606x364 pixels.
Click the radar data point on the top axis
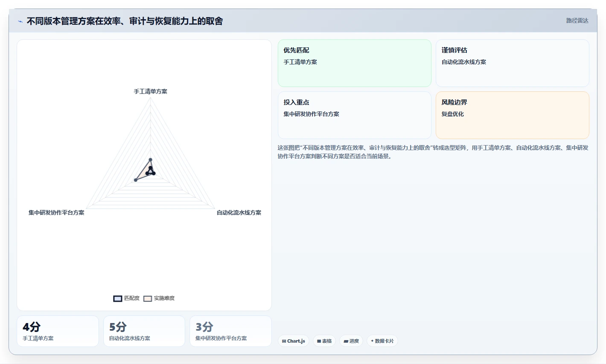pyautogui.click(x=150, y=160)
